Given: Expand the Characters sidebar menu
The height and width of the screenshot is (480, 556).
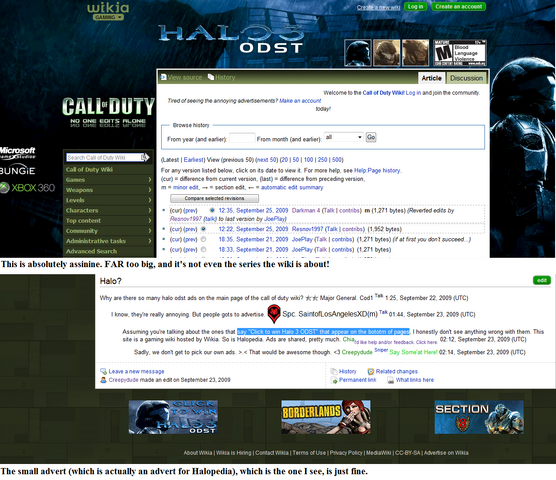Looking at the screenshot, I should click(x=109, y=211).
